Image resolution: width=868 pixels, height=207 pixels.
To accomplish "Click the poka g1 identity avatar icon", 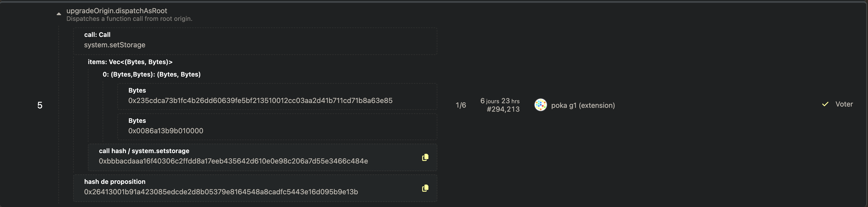I will click(540, 105).
